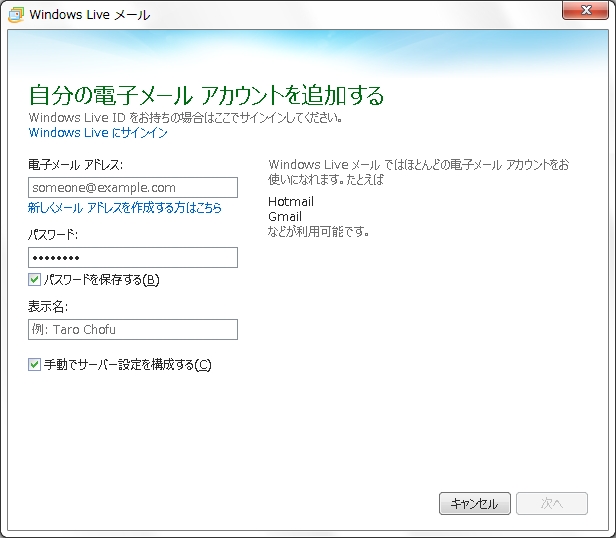Click the Hotmail text
Viewport: 616px width, 538px height.
[291, 202]
